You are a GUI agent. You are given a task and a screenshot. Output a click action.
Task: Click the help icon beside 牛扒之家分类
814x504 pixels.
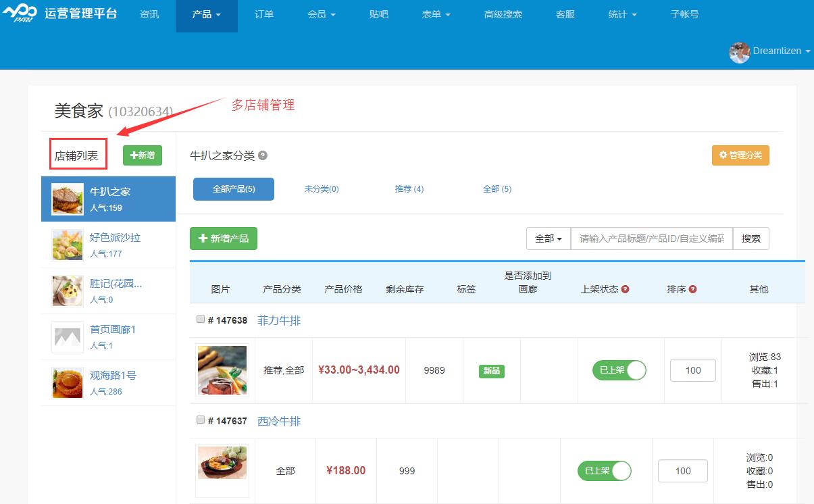263,155
